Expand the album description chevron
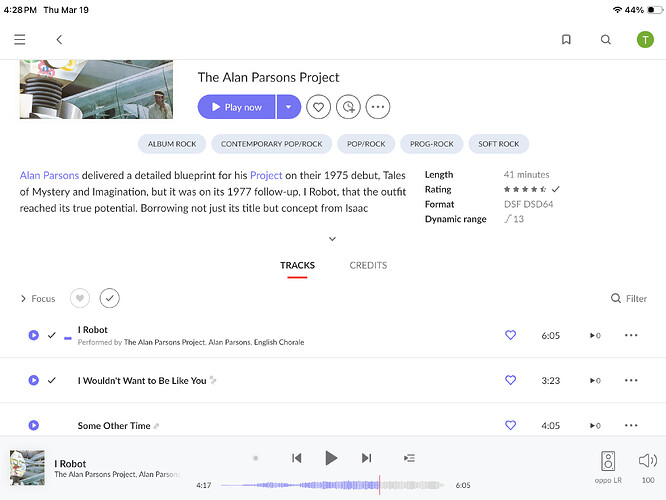 pyautogui.click(x=333, y=239)
